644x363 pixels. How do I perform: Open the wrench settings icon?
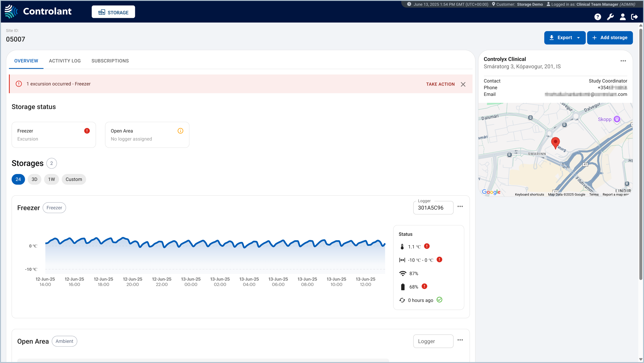(610, 17)
